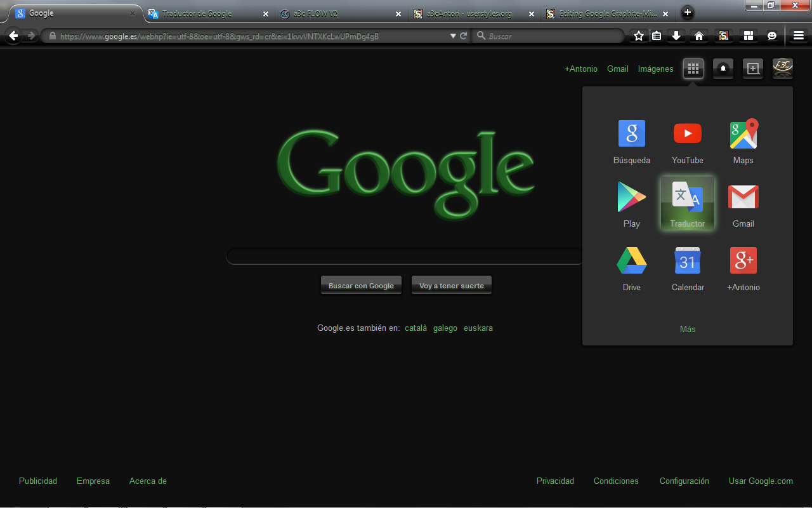Bookmark this page with star icon
Image resolution: width=812 pixels, height=508 pixels.
(639, 36)
